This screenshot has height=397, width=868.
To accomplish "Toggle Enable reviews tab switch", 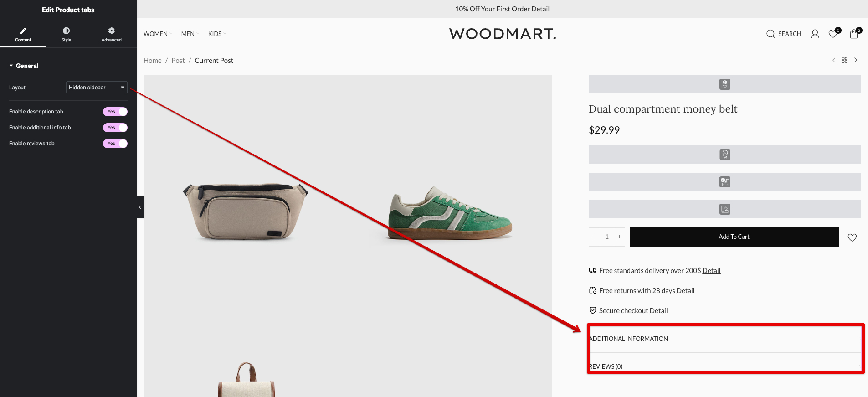I will [x=115, y=144].
